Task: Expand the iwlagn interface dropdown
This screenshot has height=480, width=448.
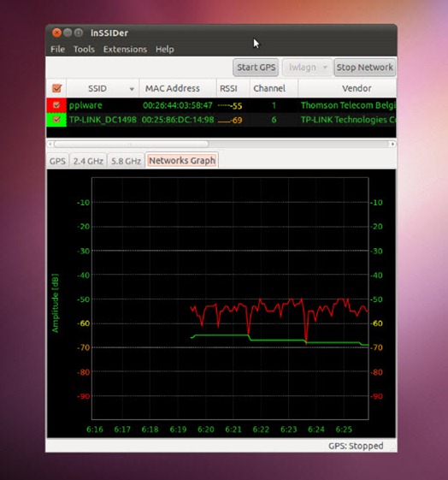Action: tap(307, 68)
